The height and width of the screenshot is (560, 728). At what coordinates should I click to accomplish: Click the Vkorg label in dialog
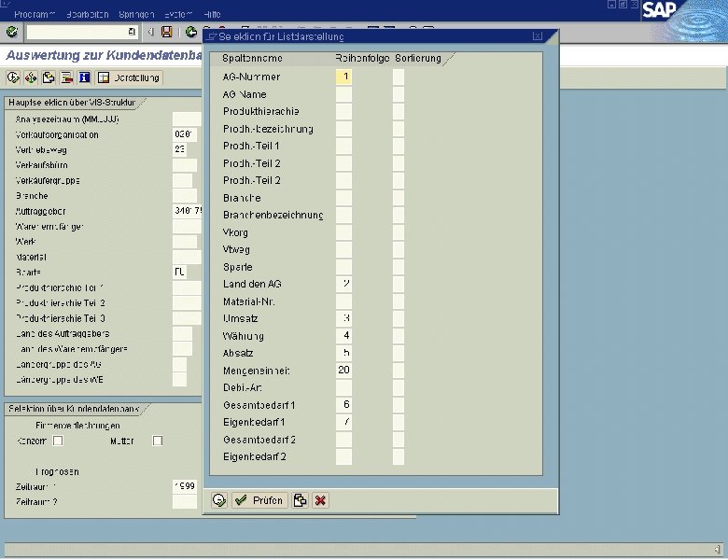(235, 232)
